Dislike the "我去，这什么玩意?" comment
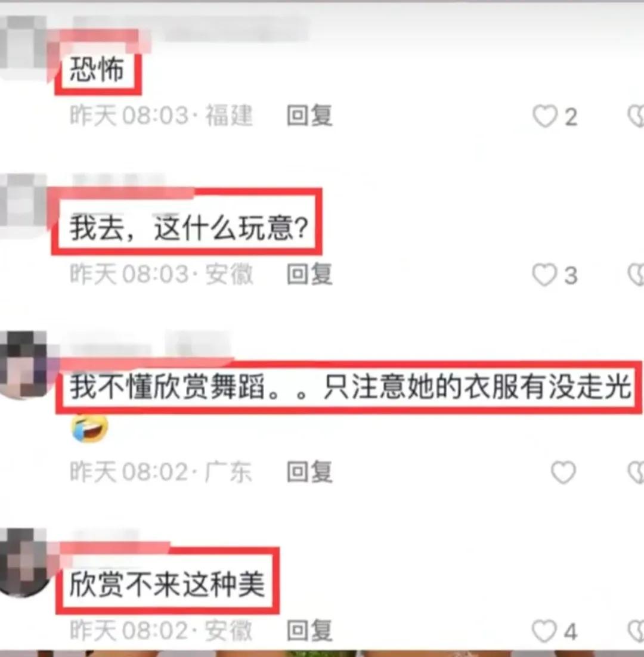Screen dimensions: 644x657 click(636, 275)
